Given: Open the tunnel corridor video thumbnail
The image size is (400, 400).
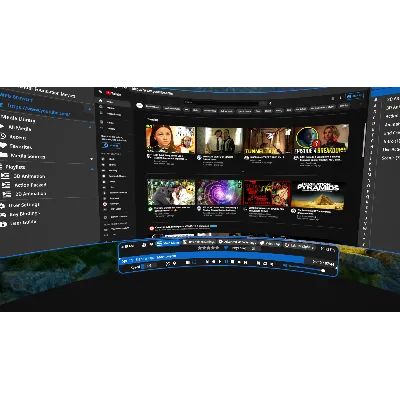Looking at the screenshot, I should click(x=268, y=140).
